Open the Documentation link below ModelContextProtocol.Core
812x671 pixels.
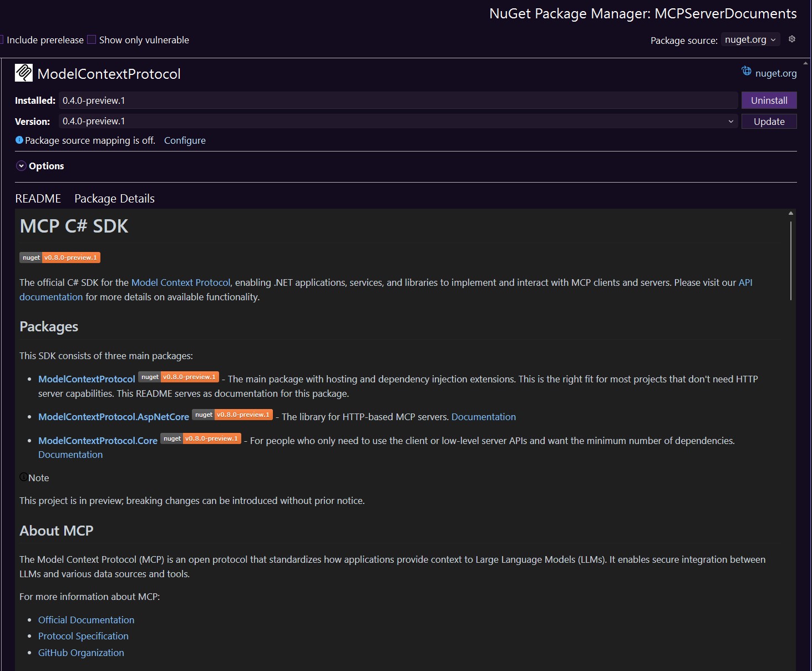click(x=70, y=455)
